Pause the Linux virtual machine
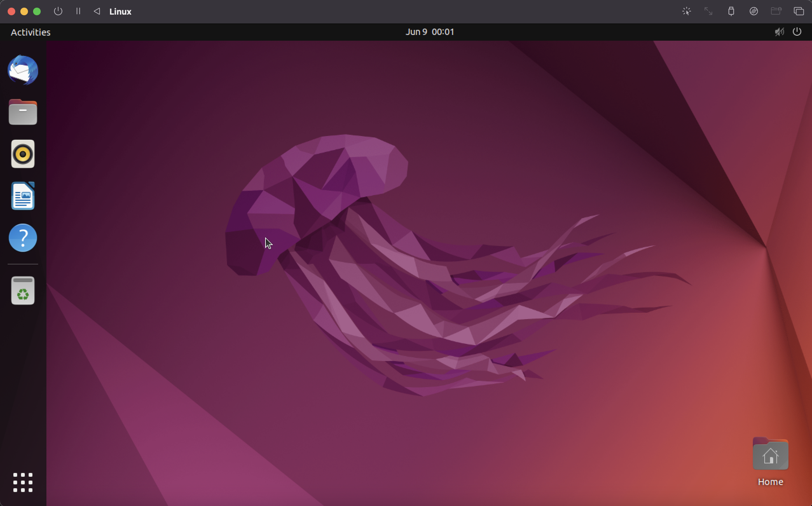The height and width of the screenshot is (506, 812). (x=78, y=11)
